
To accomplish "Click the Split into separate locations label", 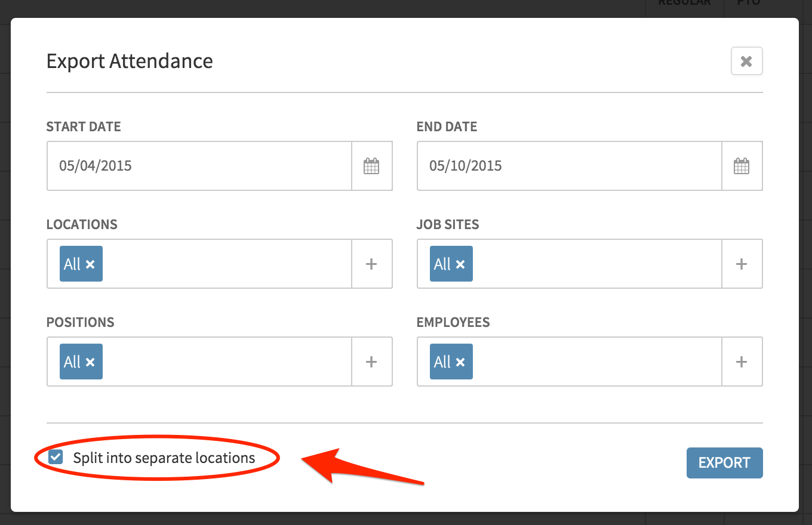I will (164, 458).
